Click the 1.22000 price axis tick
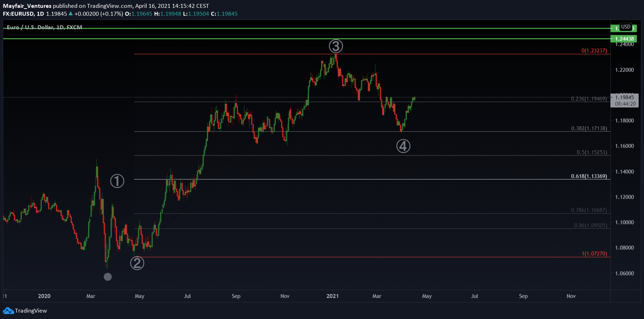This screenshot has width=644, height=319. [x=624, y=70]
